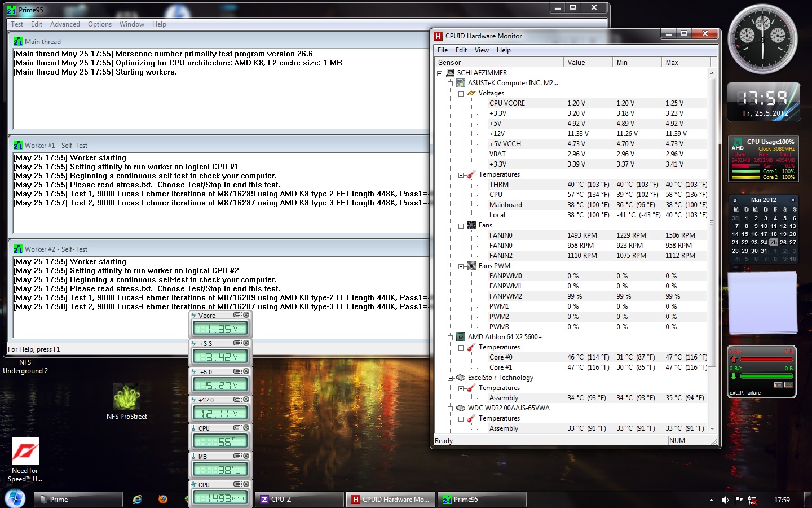812x508 pixels.
Task: Click the Sensor column header
Action: click(x=498, y=63)
